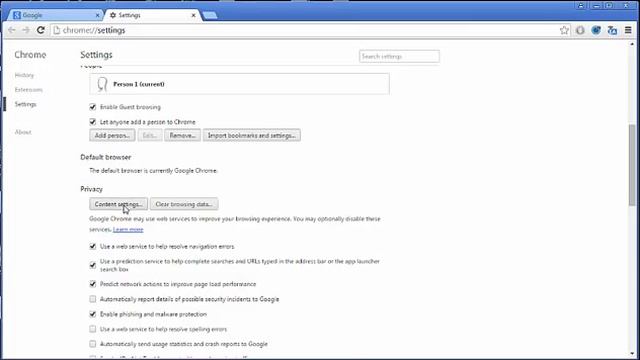Click the translate extension icon

point(612,30)
